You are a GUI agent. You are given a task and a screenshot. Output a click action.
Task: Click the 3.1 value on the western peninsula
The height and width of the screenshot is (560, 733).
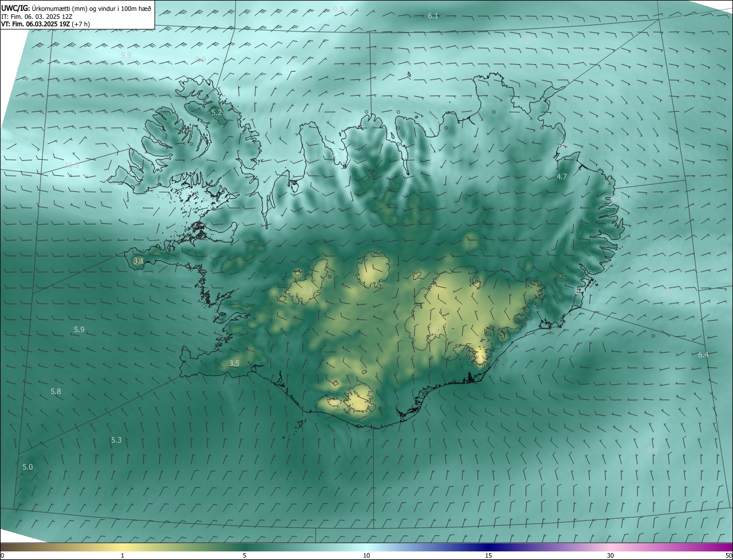coord(138,261)
